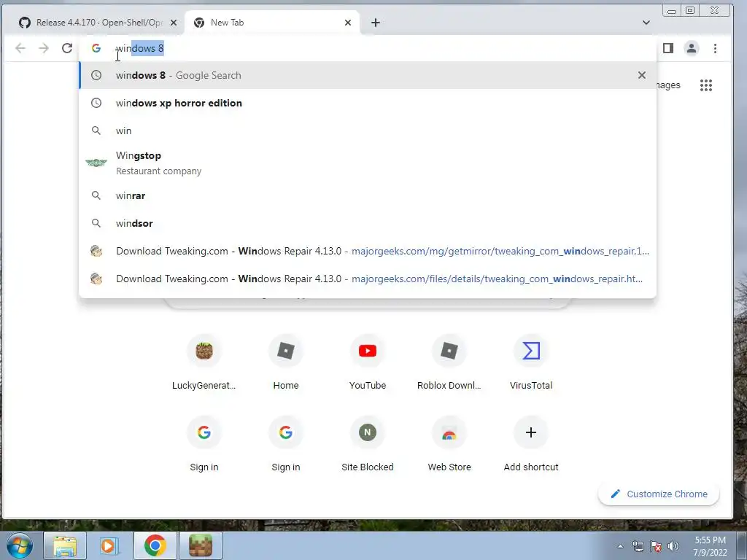Screen dimensions: 747x560
Task: Remove the 'windows 8' suggestion
Action: (x=642, y=75)
